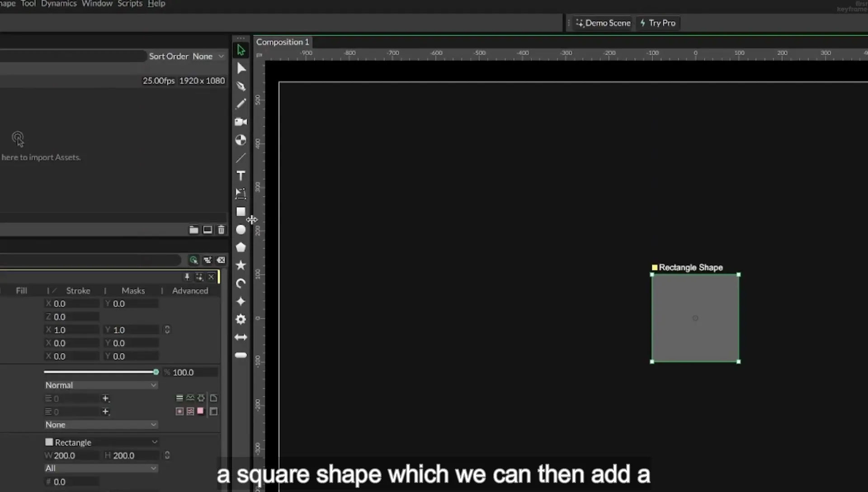Select the Cog shape tool
The image size is (868, 492).
[241, 319]
